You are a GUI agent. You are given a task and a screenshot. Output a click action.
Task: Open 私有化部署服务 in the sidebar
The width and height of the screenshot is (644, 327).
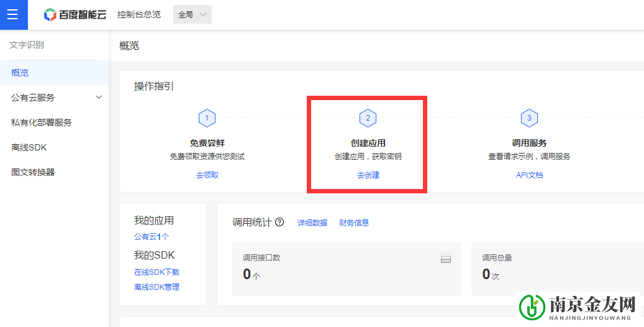(42, 122)
